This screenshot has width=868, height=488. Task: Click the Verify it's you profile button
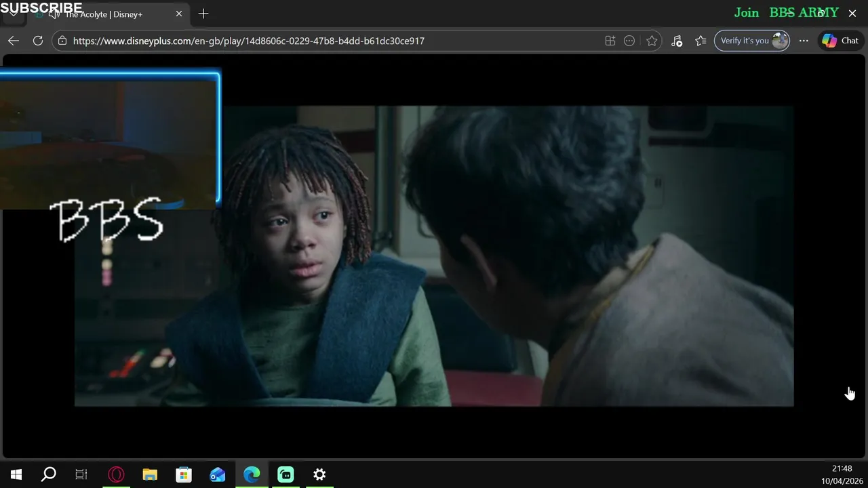pyautogui.click(x=752, y=41)
